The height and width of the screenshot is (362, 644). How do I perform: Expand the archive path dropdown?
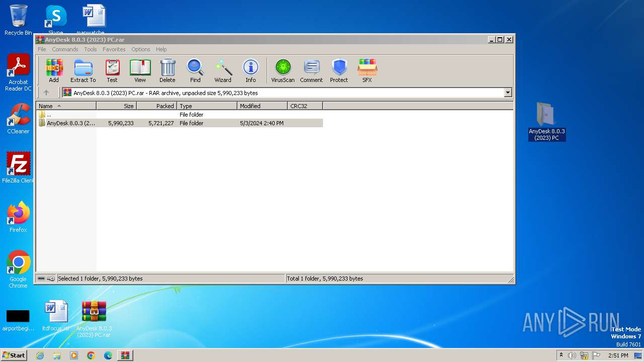point(508,93)
